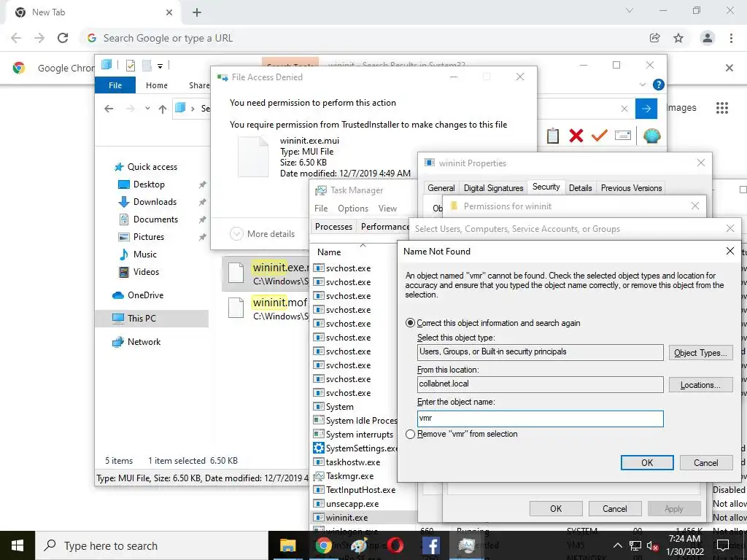The width and height of the screenshot is (747, 560).
Task: Click blue search arrow button in Explorer
Action: pos(646,109)
